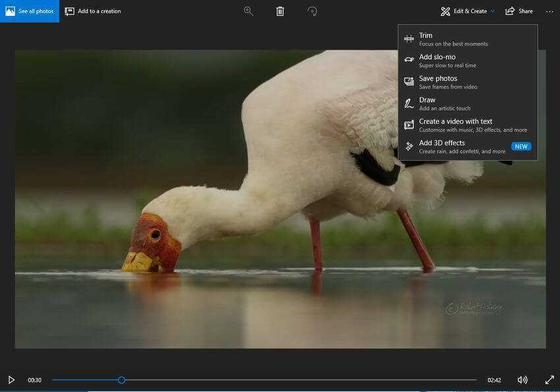Collapse the Edit & Create dropdown arrow
The image size is (560, 392).
pos(493,11)
